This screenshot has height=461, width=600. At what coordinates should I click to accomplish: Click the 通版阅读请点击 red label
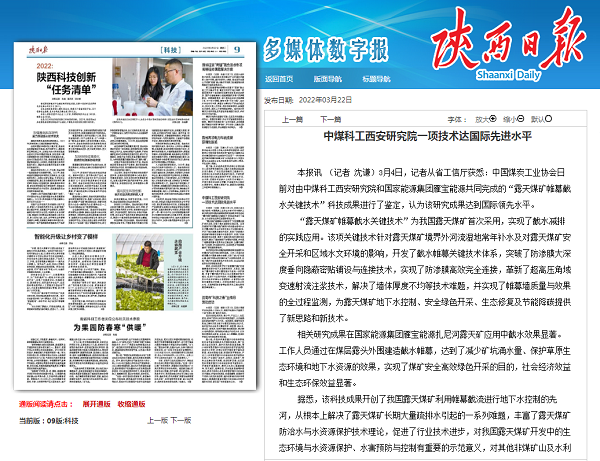coord(46,404)
